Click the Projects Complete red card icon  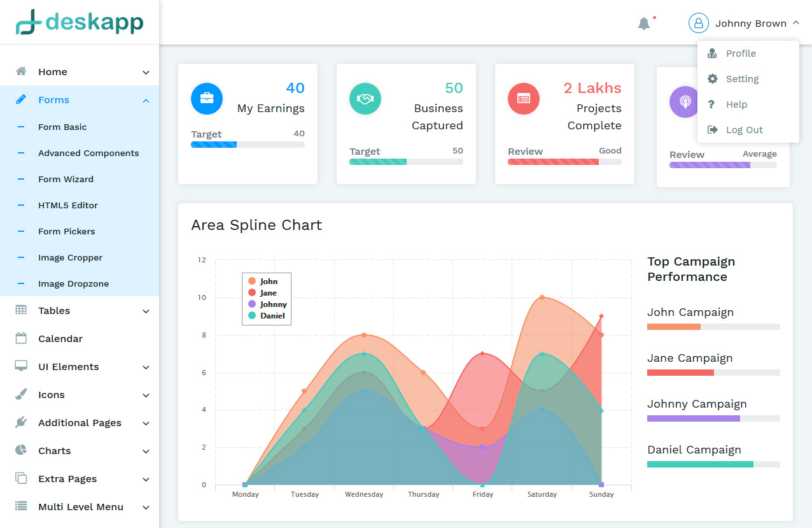coord(523,99)
